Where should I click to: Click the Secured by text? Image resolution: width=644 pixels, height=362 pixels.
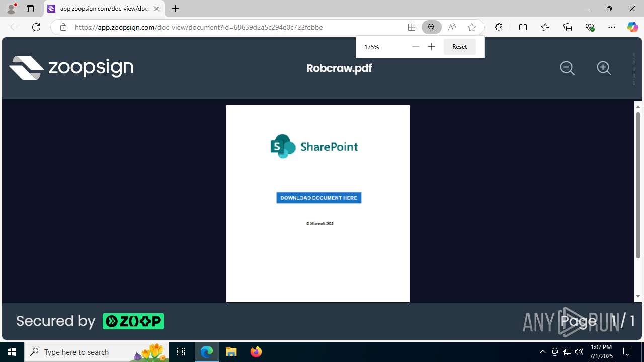55,321
